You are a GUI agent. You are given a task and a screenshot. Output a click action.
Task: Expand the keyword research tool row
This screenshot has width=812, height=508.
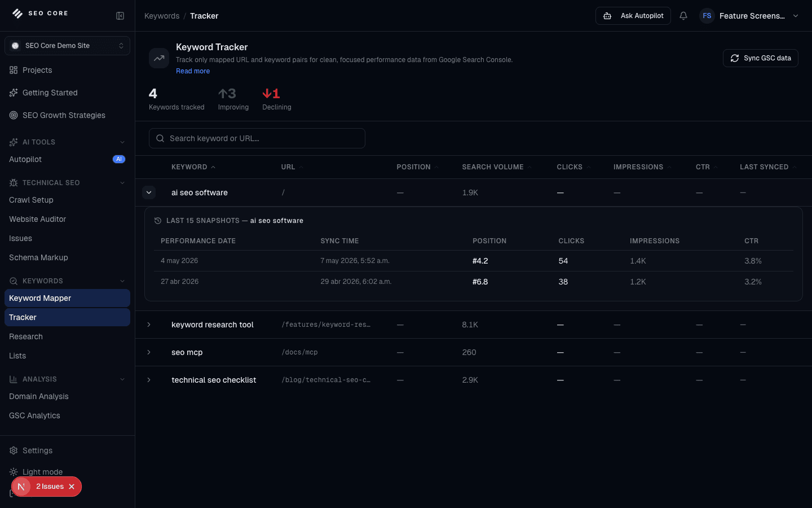tap(149, 325)
